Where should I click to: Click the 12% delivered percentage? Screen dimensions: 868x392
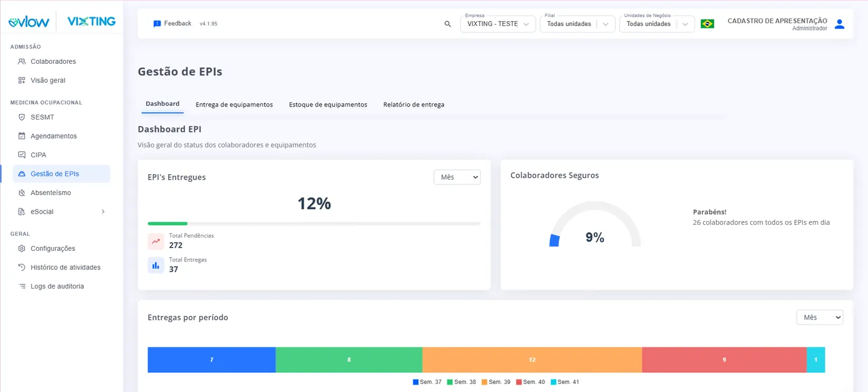[x=314, y=203]
